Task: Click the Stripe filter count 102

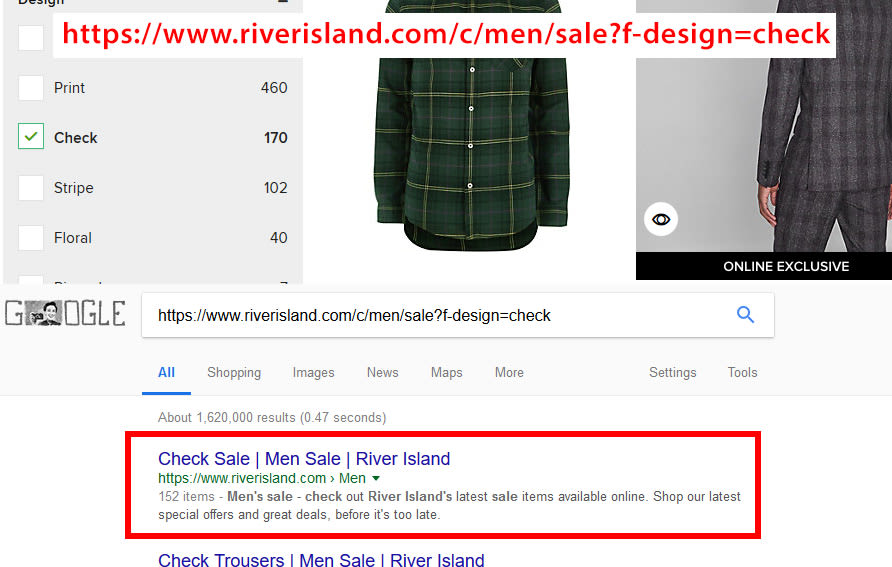Action: (x=275, y=188)
